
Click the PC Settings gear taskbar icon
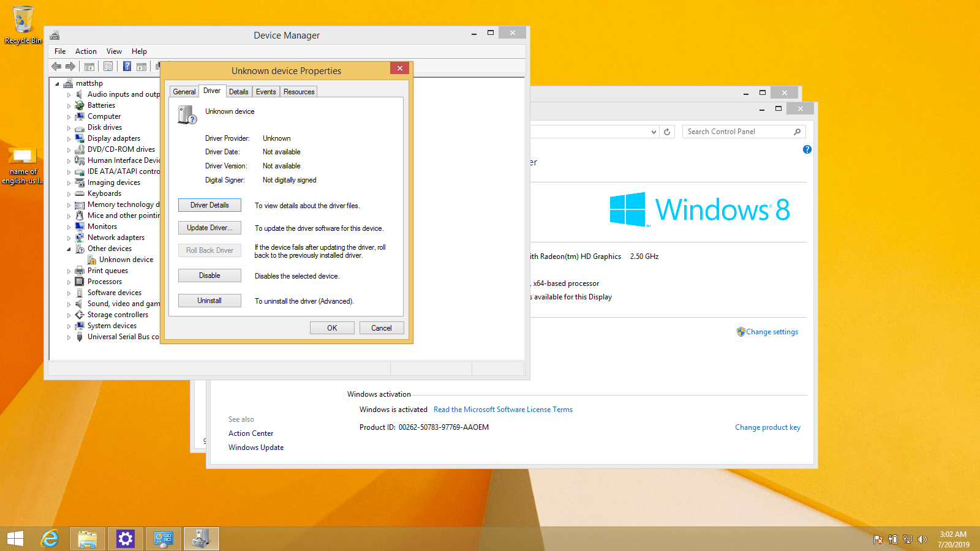point(126,539)
